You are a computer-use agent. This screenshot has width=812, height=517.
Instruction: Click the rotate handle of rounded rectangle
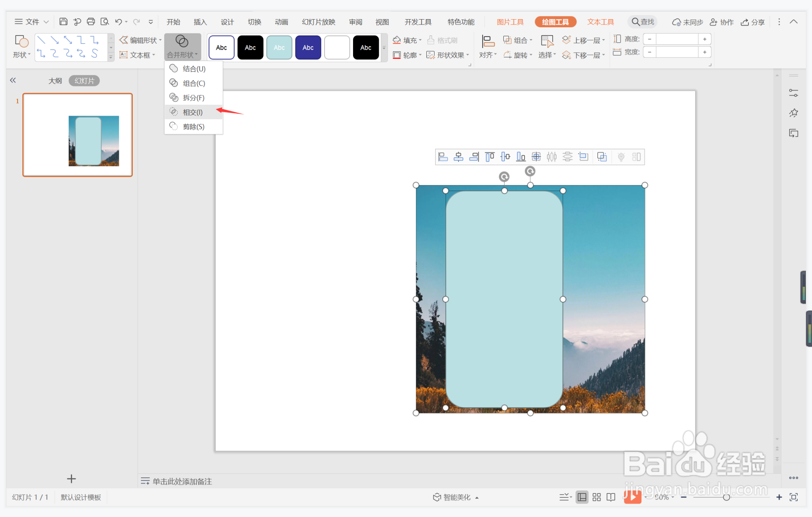click(x=504, y=176)
